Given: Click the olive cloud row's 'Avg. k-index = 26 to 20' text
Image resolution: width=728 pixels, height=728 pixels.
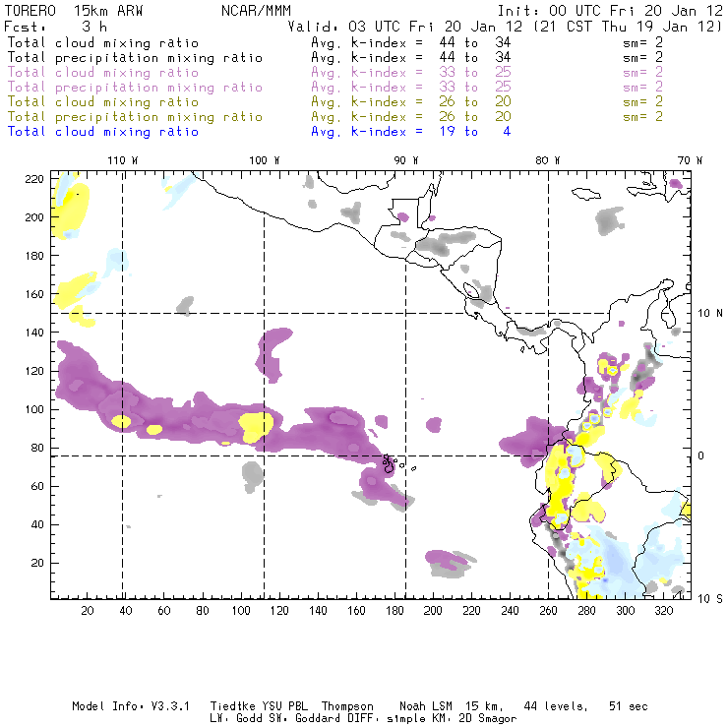Looking at the screenshot, I should tap(411, 102).
